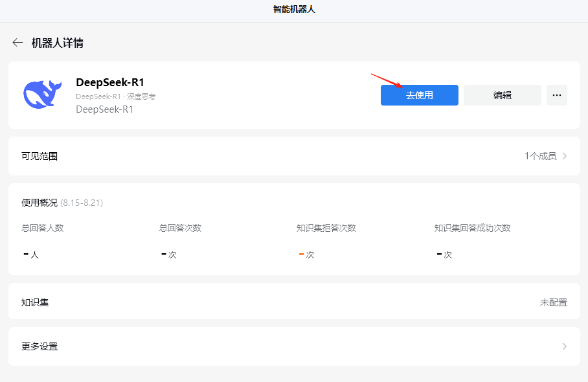Click the 使用概况 heading
Viewport: 588px width, 382px height.
click(x=40, y=203)
